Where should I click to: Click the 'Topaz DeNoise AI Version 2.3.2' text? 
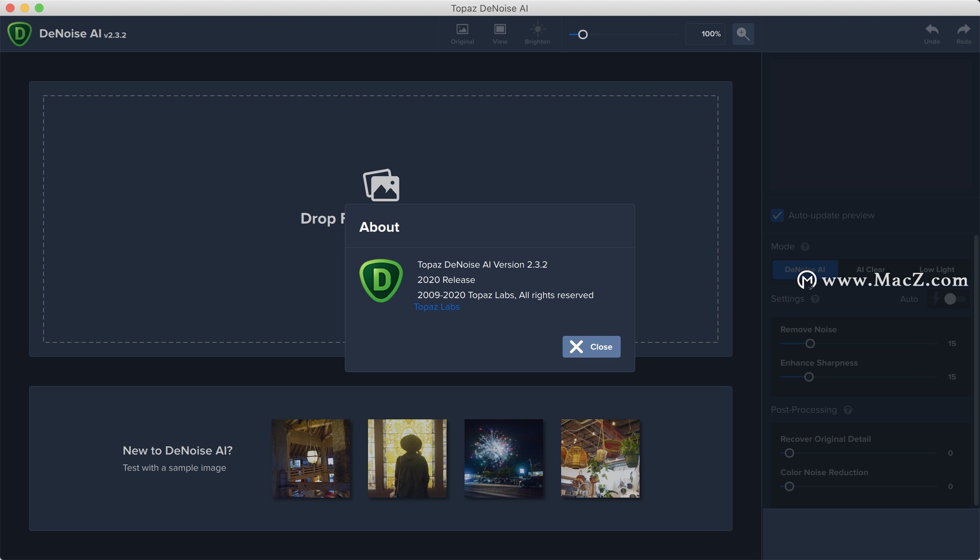click(x=482, y=265)
